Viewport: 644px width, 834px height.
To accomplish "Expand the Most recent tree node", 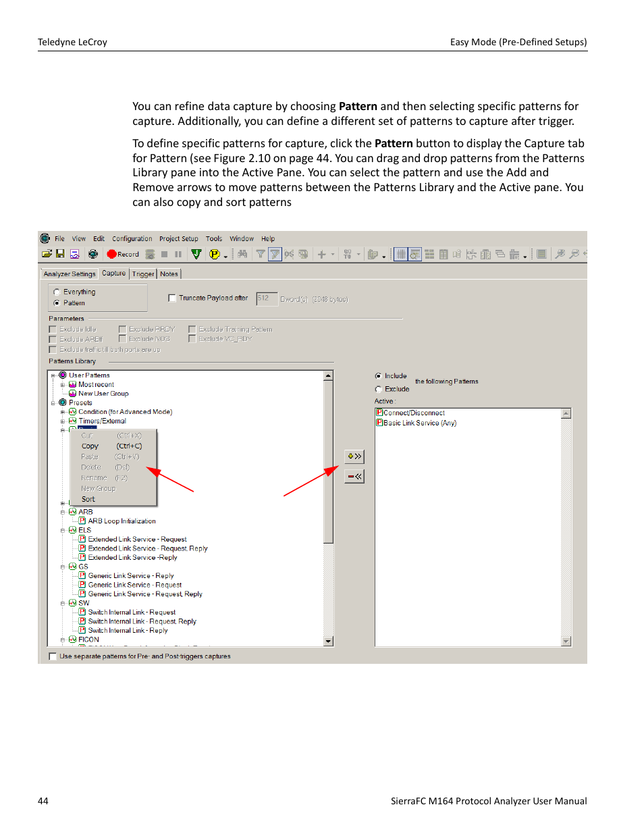I will pyautogui.click(x=62, y=385).
